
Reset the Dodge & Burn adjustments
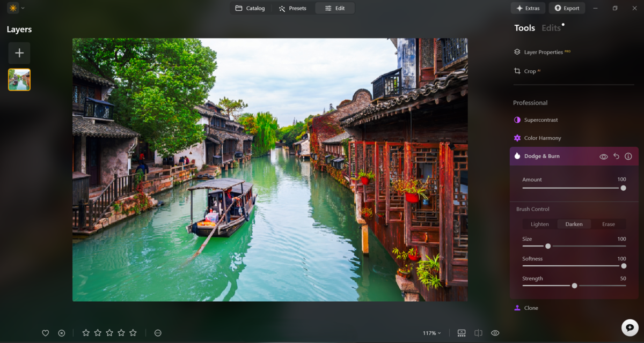pyautogui.click(x=616, y=156)
